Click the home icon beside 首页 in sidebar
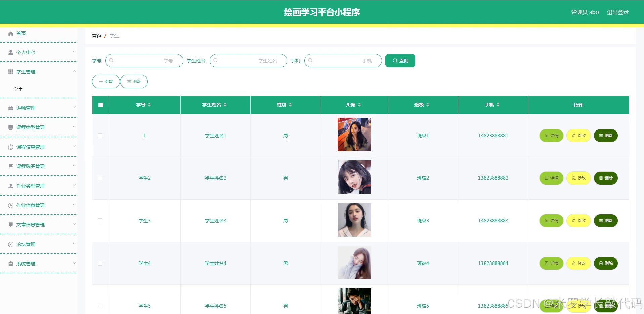Viewport: 644px width, 314px height. (x=11, y=34)
